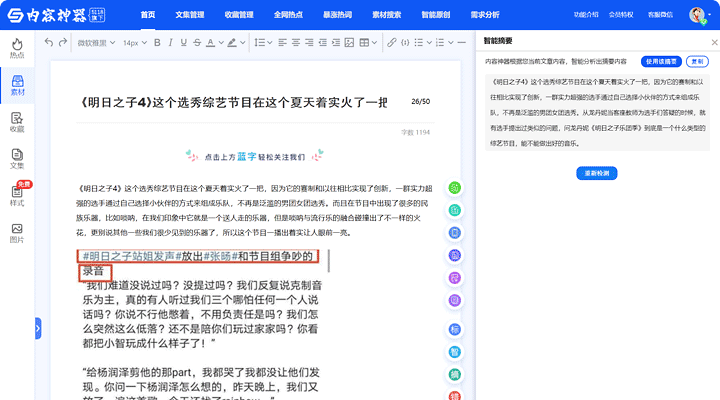720x400 pixels.
Task: Copy the generated summary
Action: point(697,62)
